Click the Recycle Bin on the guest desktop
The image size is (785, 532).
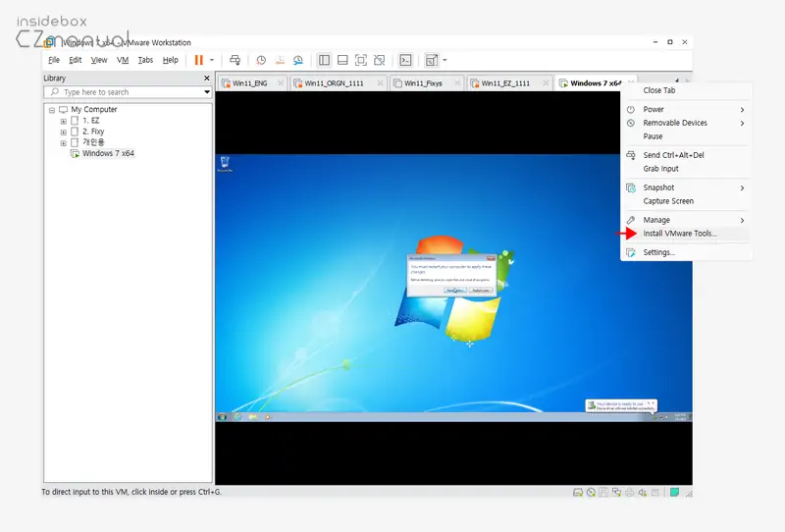coord(225,164)
